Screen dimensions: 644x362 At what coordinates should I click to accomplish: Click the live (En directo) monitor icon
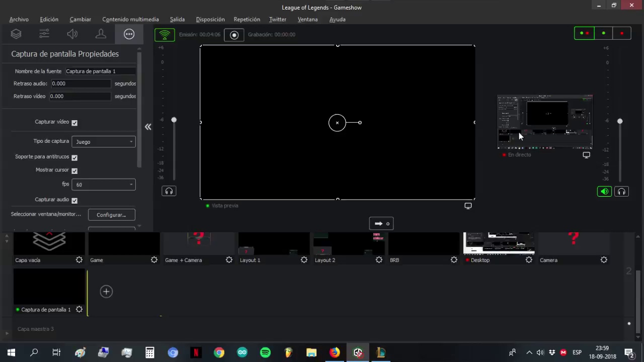click(586, 155)
